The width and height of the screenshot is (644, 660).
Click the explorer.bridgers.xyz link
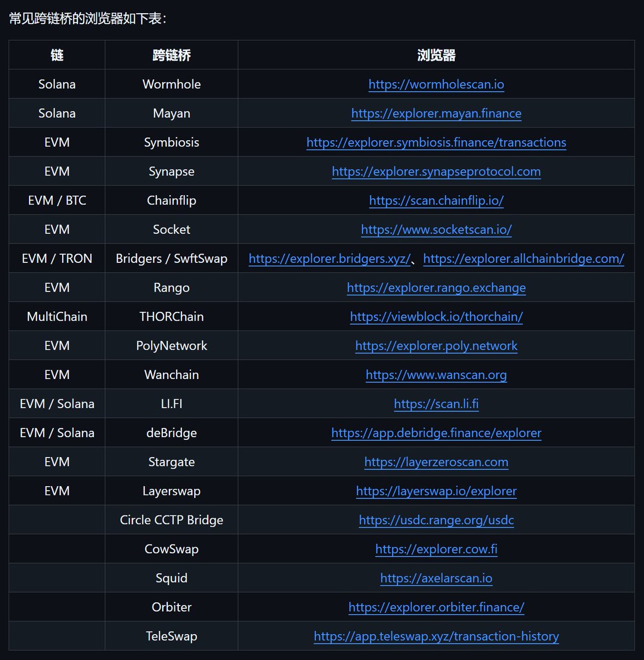click(x=329, y=258)
